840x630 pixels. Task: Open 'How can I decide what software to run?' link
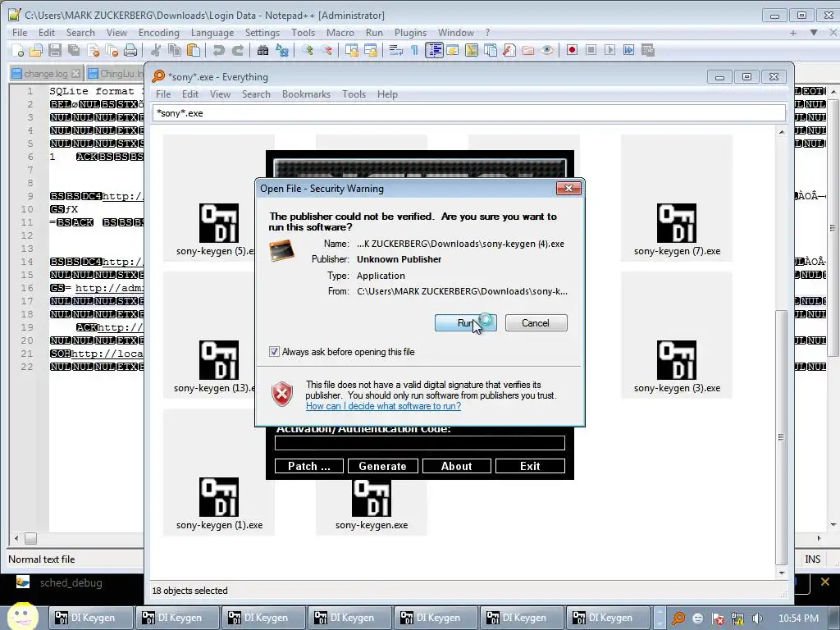383,406
